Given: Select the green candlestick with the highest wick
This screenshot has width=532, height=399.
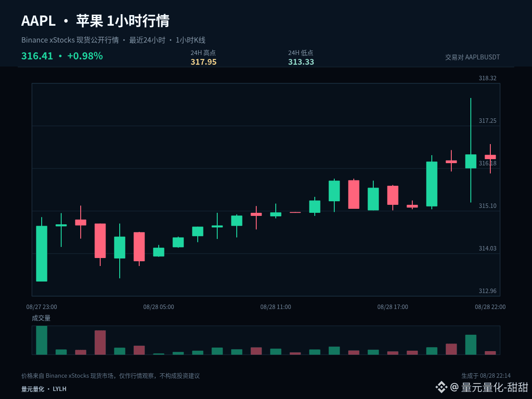Looking at the screenshot, I should click(x=471, y=161).
